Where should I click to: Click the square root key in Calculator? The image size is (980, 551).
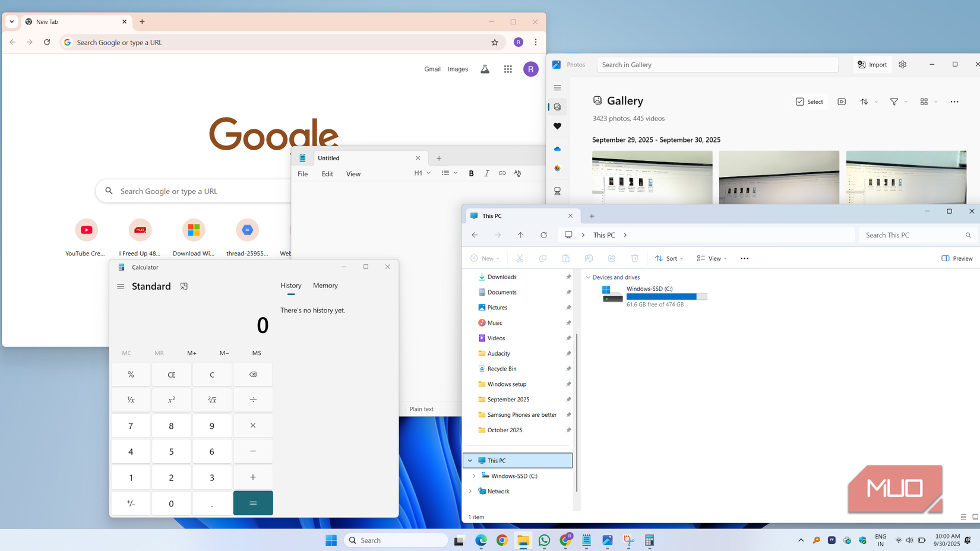[212, 400]
